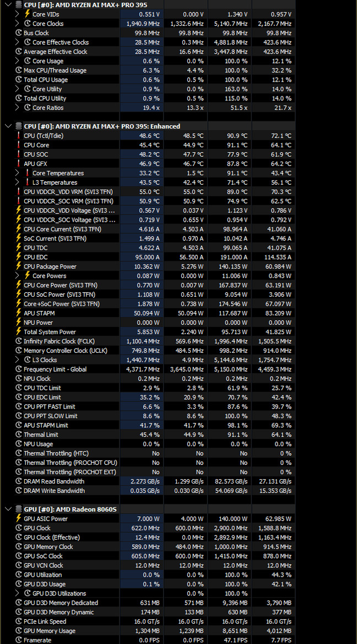The height and width of the screenshot is (644, 357).
Task: Click the clock icon next to Framerate
Action: tap(19, 640)
